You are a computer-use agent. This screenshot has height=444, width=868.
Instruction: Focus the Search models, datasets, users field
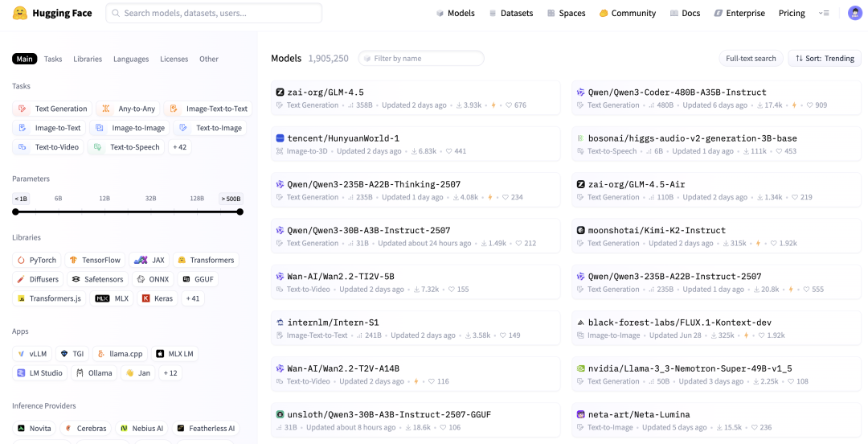(214, 13)
